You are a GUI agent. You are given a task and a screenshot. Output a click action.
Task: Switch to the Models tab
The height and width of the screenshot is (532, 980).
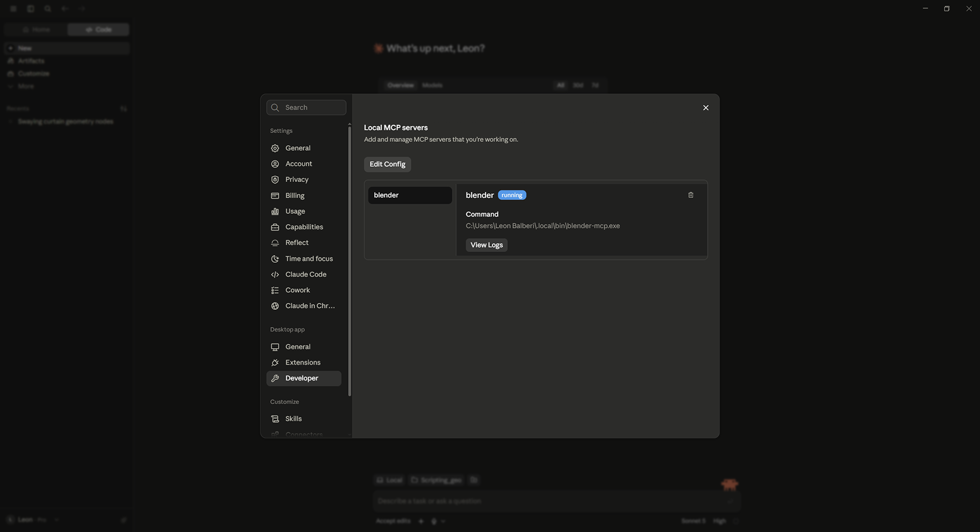(x=432, y=85)
